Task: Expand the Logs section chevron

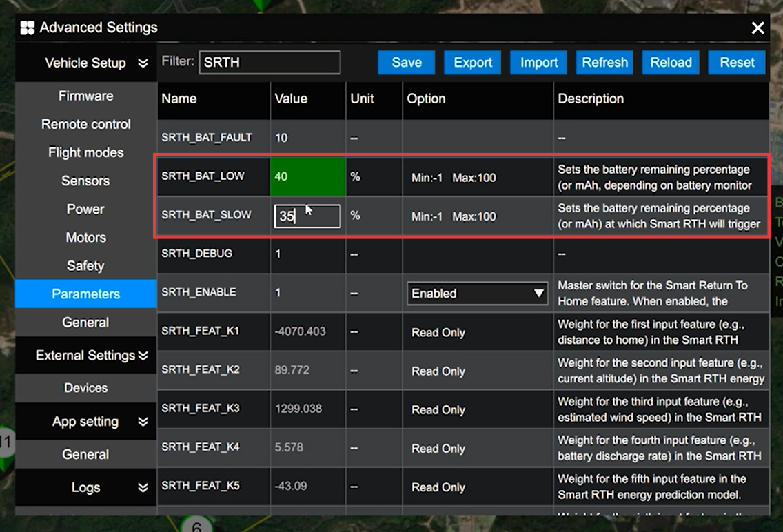Action: (x=143, y=488)
